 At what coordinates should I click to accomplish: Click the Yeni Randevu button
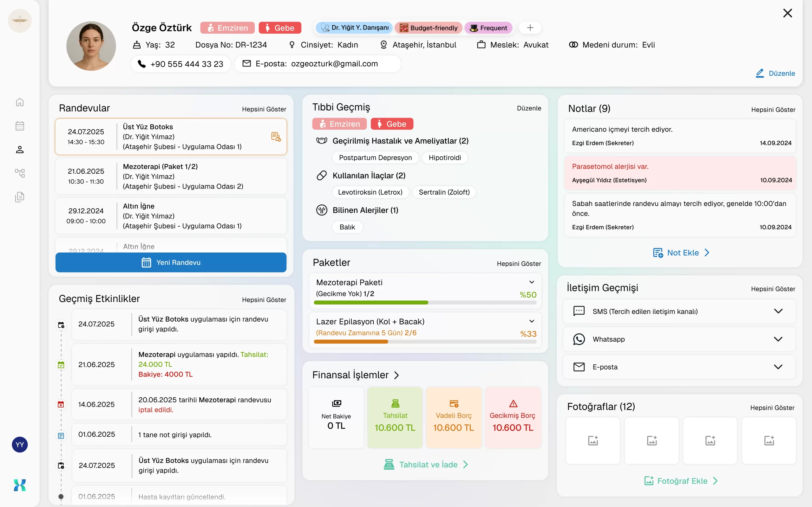click(171, 262)
